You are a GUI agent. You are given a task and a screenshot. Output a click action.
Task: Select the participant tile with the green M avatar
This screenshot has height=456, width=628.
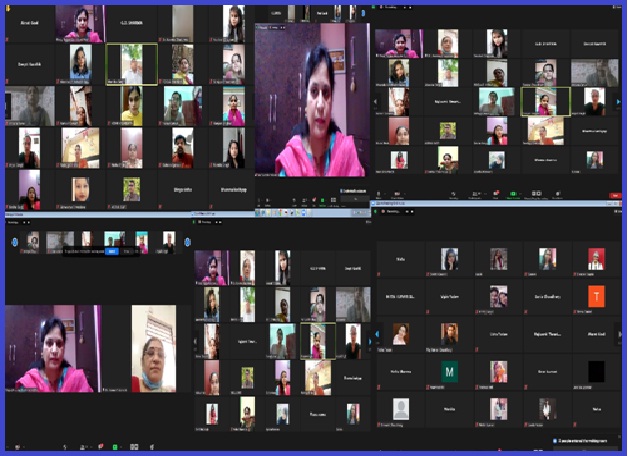tap(449, 371)
